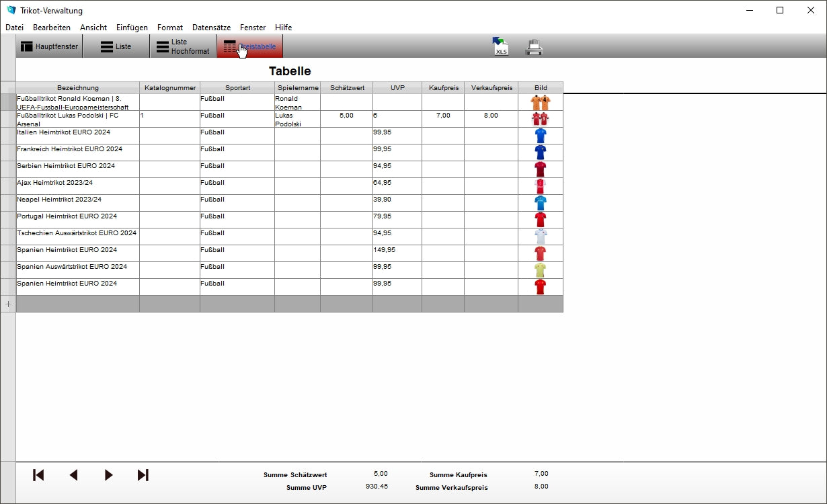Open the Hauptfenster view
The width and height of the screenshot is (827, 504).
click(x=49, y=47)
